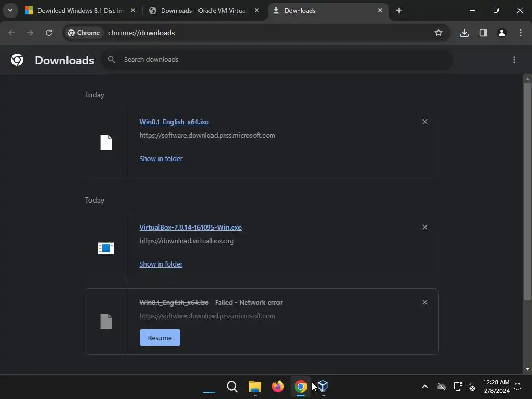Expand hidden system tray icons chevron
Viewport: 532px width, 399px height.
425,387
